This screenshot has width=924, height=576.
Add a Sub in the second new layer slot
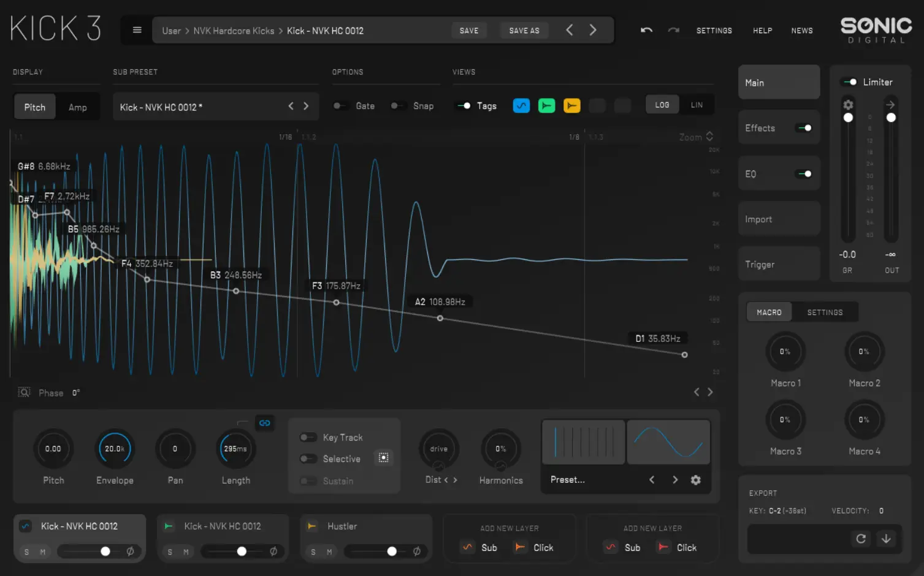click(622, 547)
